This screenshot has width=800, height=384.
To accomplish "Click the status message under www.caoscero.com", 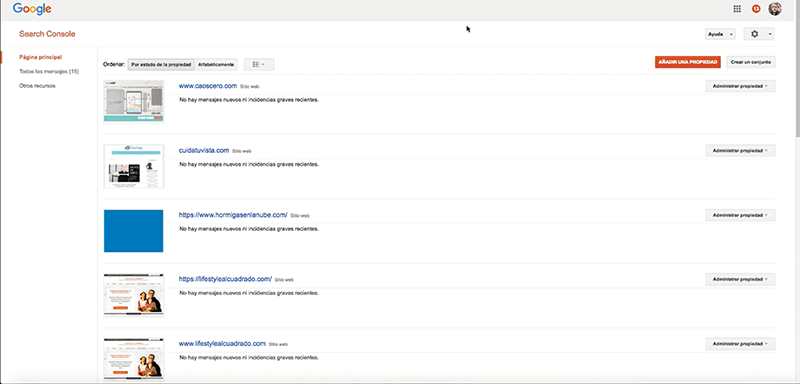I will point(249,100).
